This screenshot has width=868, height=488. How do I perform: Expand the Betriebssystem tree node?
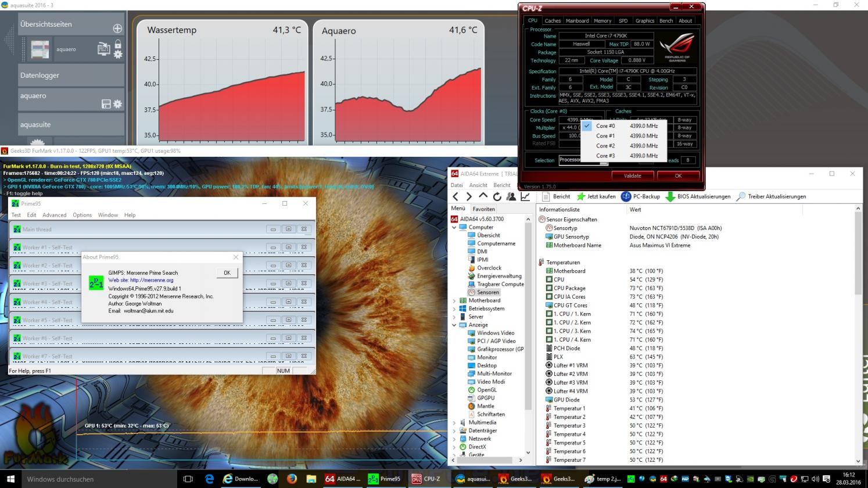click(454, 308)
